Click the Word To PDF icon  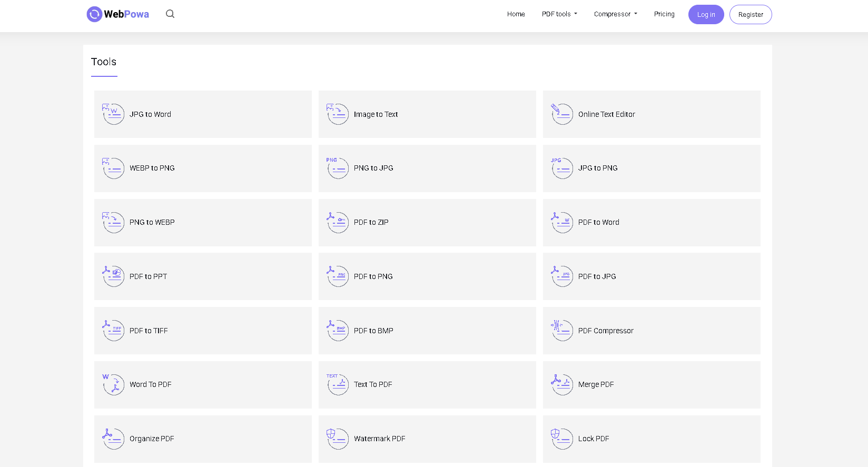coord(113,384)
